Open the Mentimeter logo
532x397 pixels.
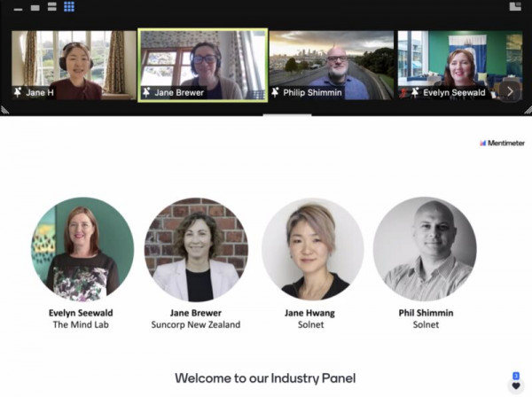coord(502,143)
